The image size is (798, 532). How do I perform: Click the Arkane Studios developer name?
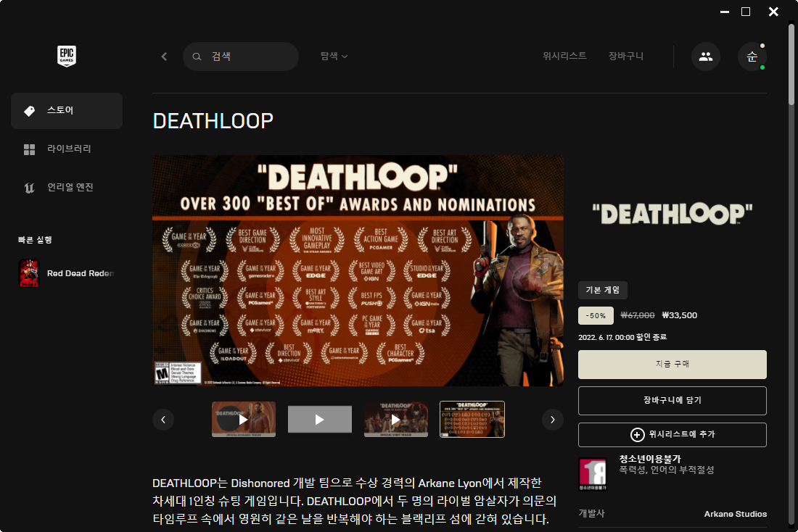tap(736, 514)
